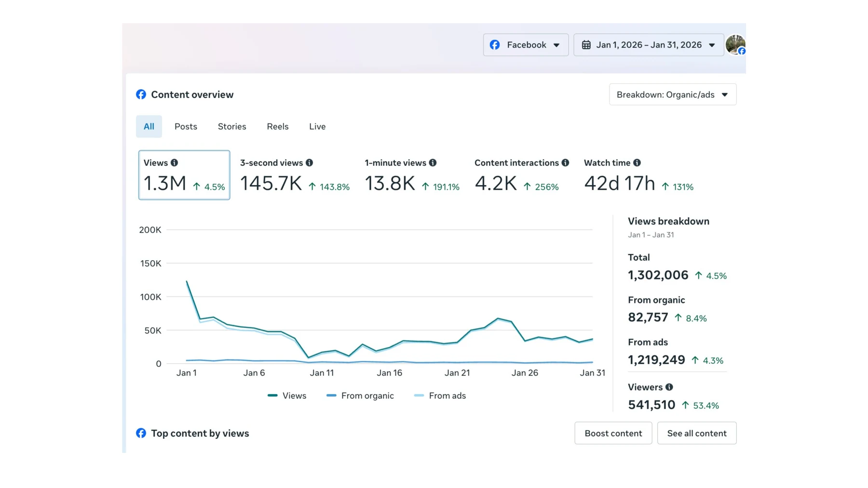This screenshot has height=488, width=868.
Task: Toggle the From ads series in legend
Action: (x=440, y=396)
